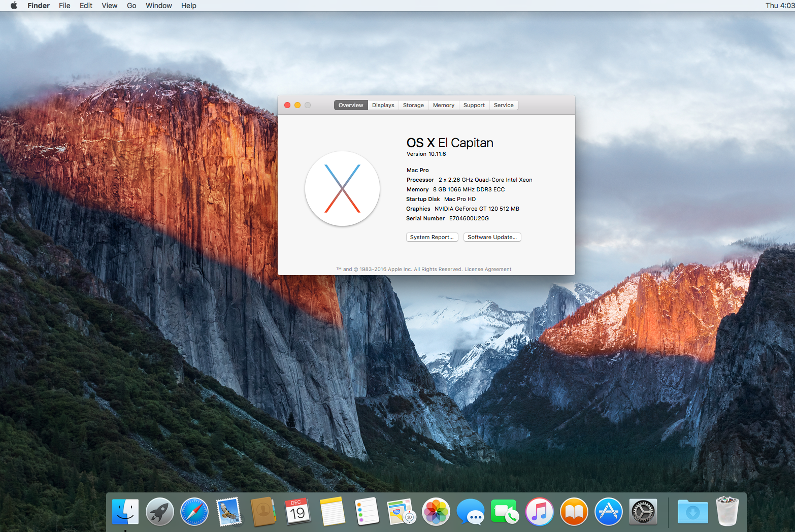
Task: Click processor value 2 x 2.26 GHz
Action: point(485,180)
